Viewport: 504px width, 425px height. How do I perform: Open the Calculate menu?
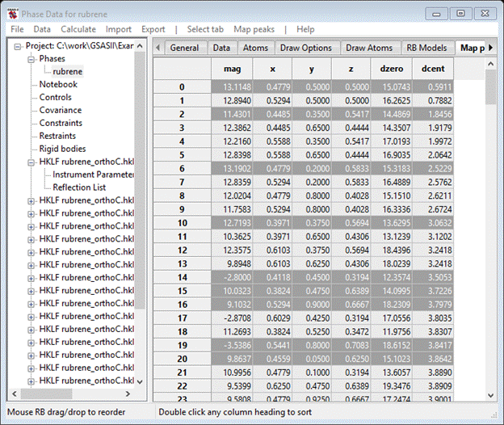[x=78, y=29]
